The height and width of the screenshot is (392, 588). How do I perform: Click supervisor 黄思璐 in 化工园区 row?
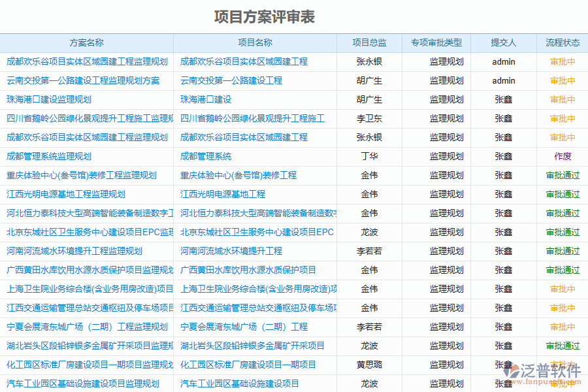[369, 365]
